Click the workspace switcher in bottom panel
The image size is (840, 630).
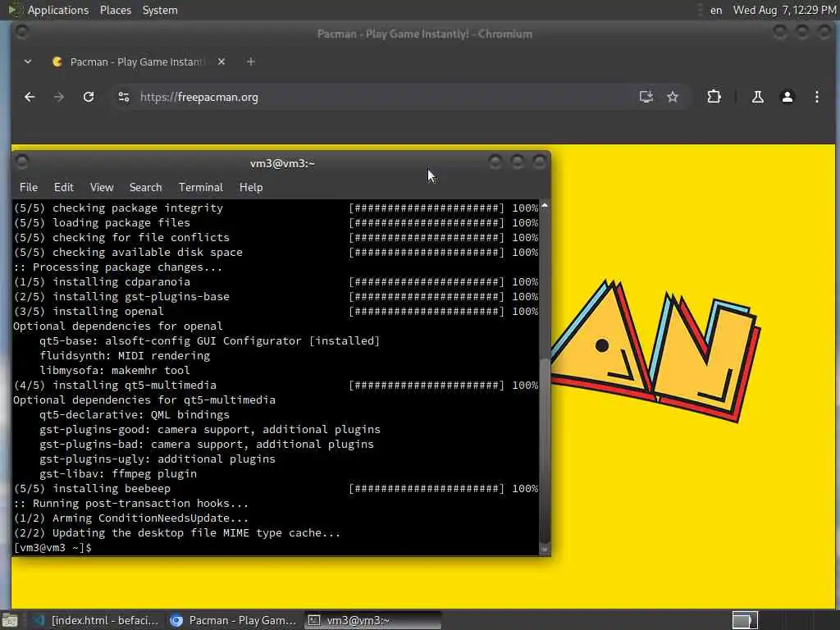(745, 620)
